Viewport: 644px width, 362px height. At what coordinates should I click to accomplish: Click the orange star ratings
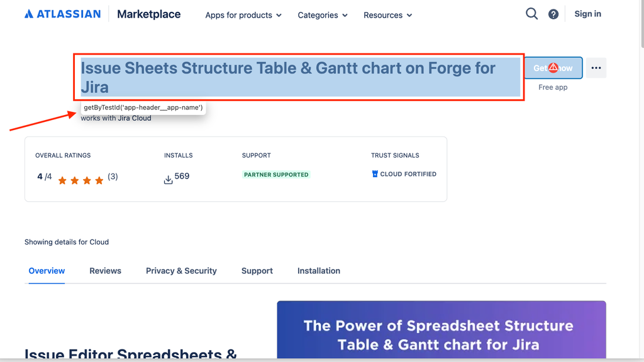click(x=80, y=180)
